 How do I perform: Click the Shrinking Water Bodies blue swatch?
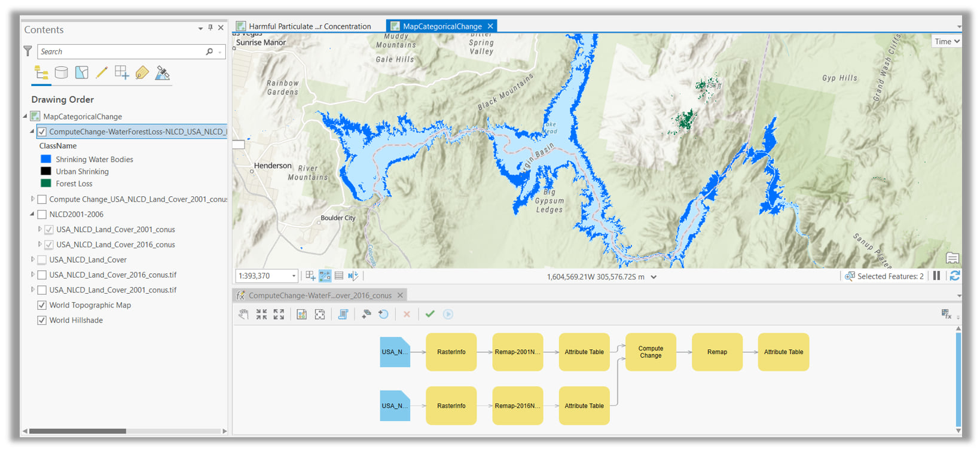(x=46, y=159)
